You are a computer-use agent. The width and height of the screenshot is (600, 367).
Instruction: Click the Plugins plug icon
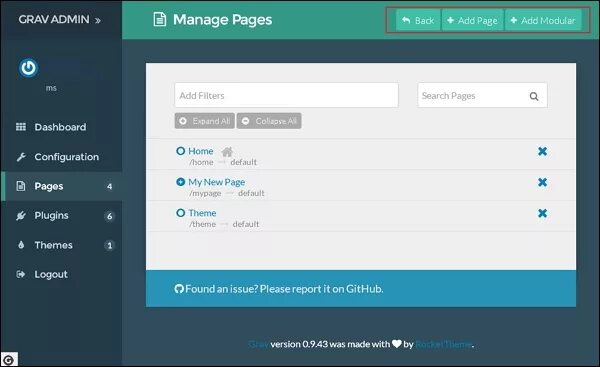[21, 215]
